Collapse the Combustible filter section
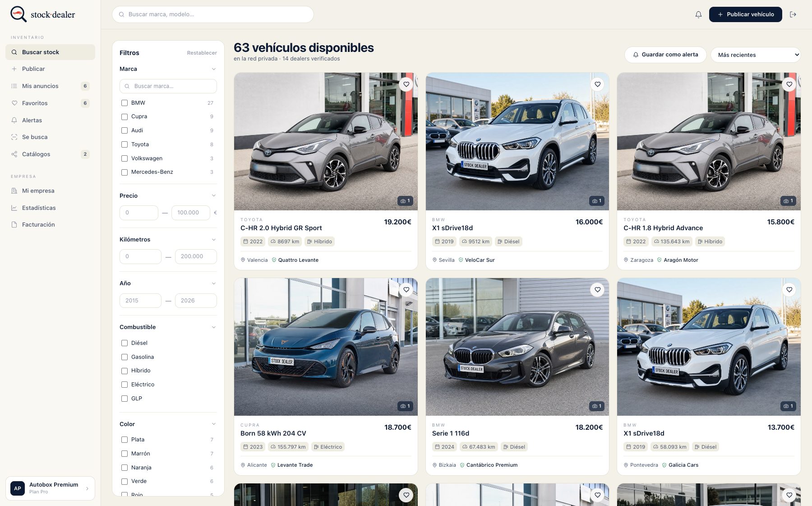812x506 pixels. coord(213,327)
